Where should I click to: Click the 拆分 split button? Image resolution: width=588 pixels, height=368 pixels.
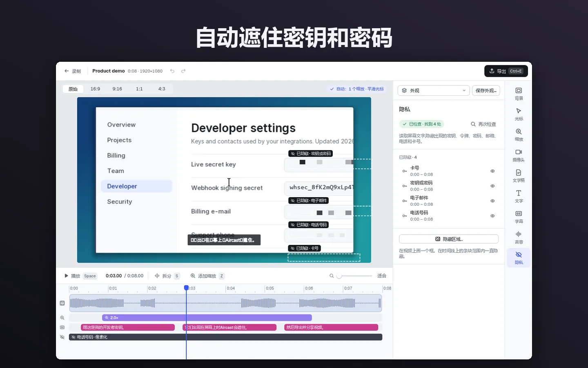coord(167,276)
